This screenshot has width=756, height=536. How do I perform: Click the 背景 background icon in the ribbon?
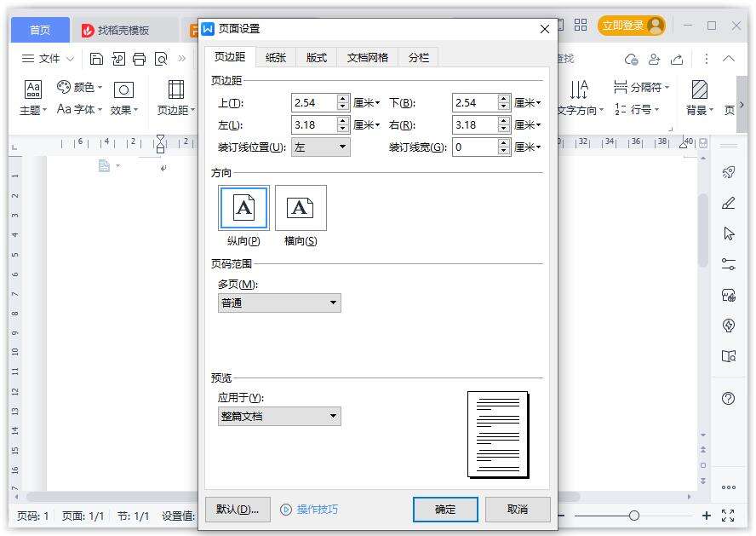pyautogui.click(x=699, y=89)
